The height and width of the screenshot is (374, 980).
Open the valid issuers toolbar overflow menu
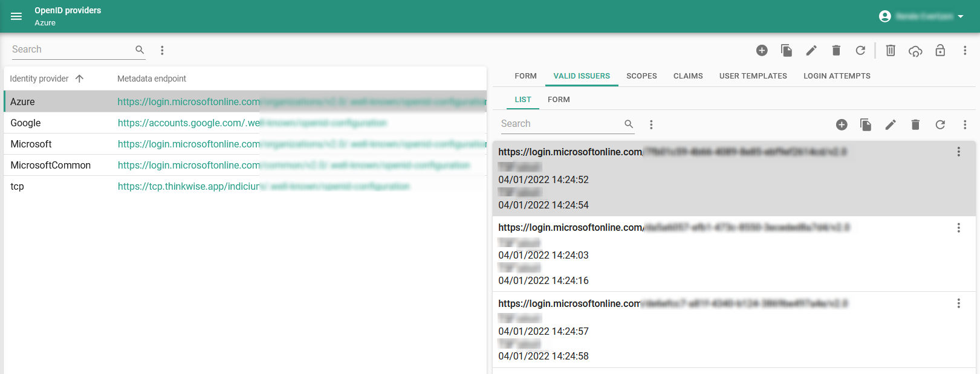click(x=965, y=124)
